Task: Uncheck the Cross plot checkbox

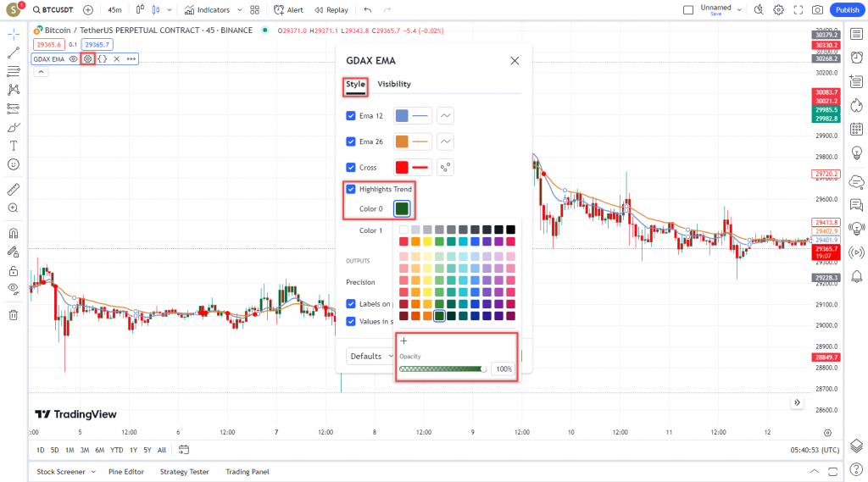Action: [350, 167]
